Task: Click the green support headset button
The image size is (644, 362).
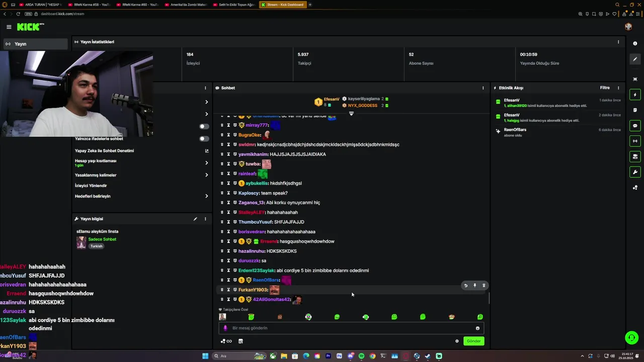Action: point(631,337)
